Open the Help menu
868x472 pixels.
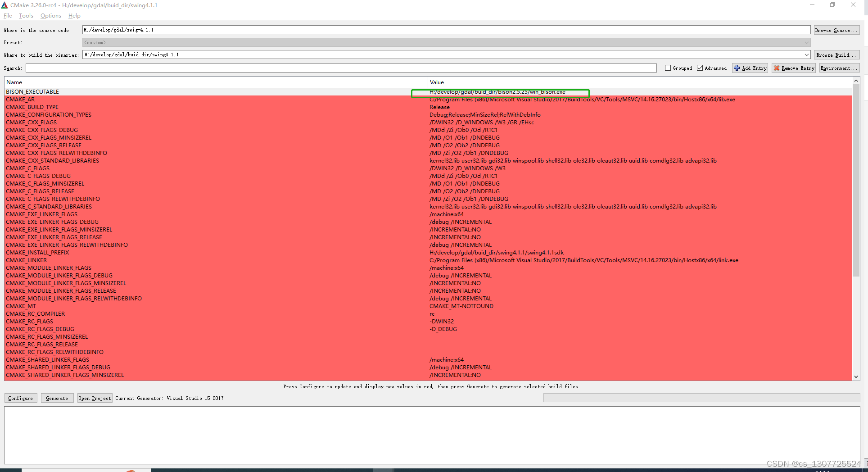74,16
